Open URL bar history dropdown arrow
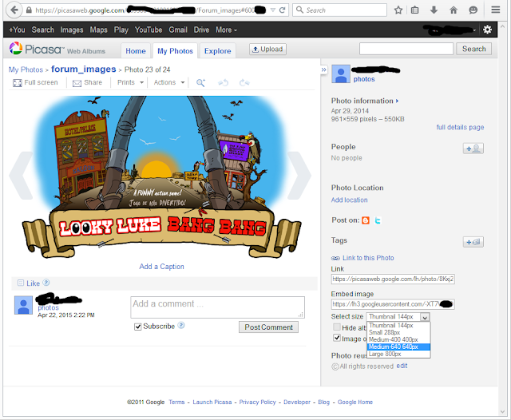 click(273, 10)
